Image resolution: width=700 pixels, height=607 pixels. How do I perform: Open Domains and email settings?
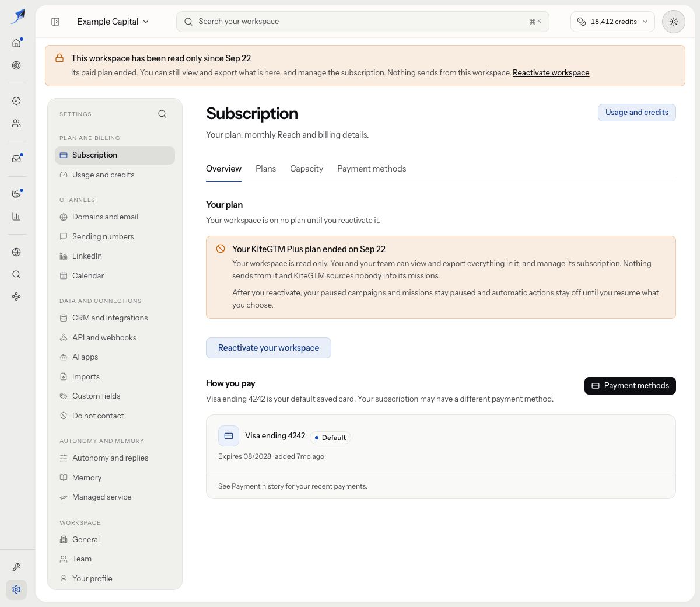pos(115,217)
